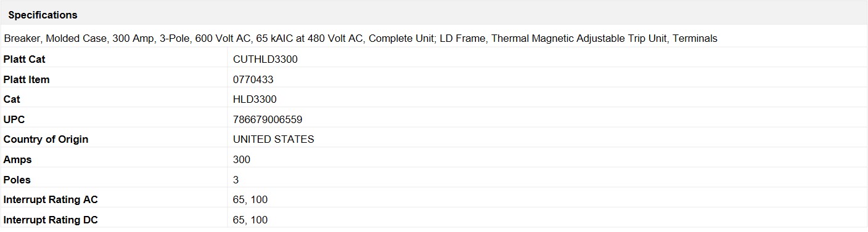
Task: Click the Amps label
Action: tap(17, 159)
